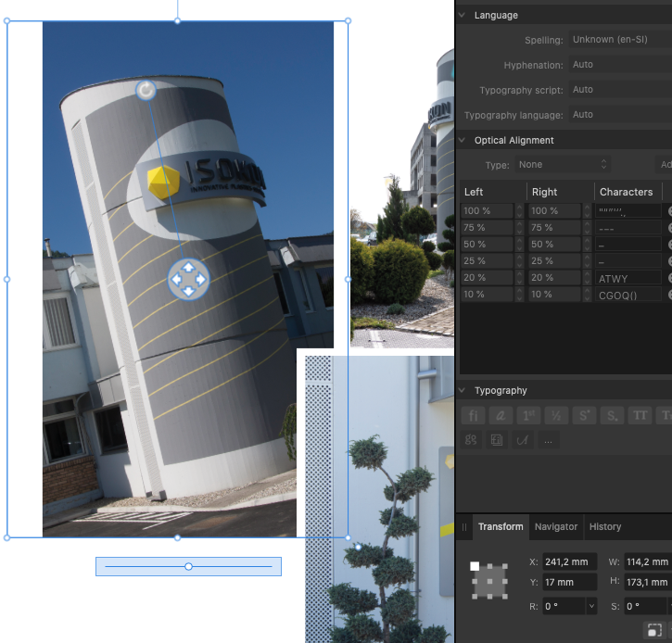Toggle swash script 'a' typography option

tap(501, 415)
